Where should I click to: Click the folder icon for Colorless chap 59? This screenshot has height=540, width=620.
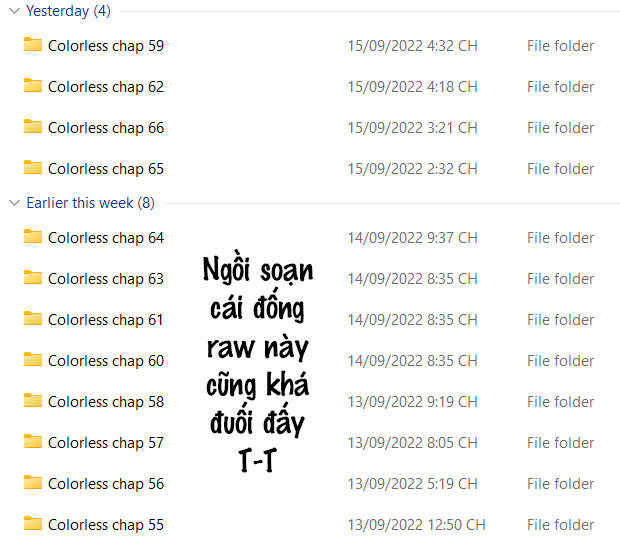[x=33, y=45]
